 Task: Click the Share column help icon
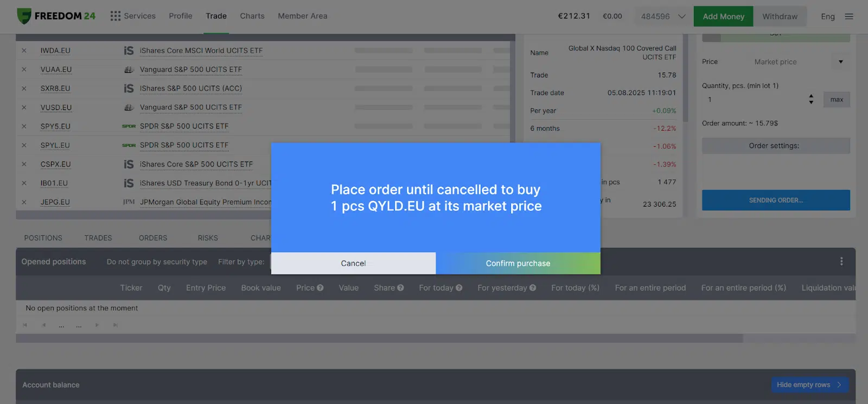400,288
